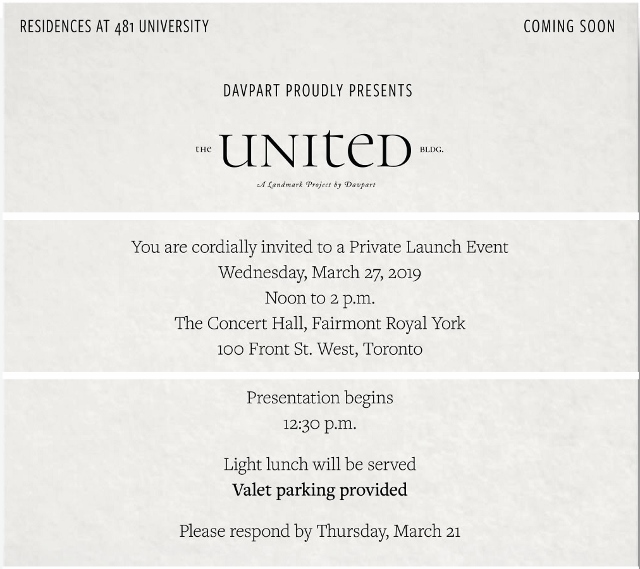The width and height of the screenshot is (640, 569).
Task: Open the address '100 Front St. West, Toronto'
Action: 320,349
